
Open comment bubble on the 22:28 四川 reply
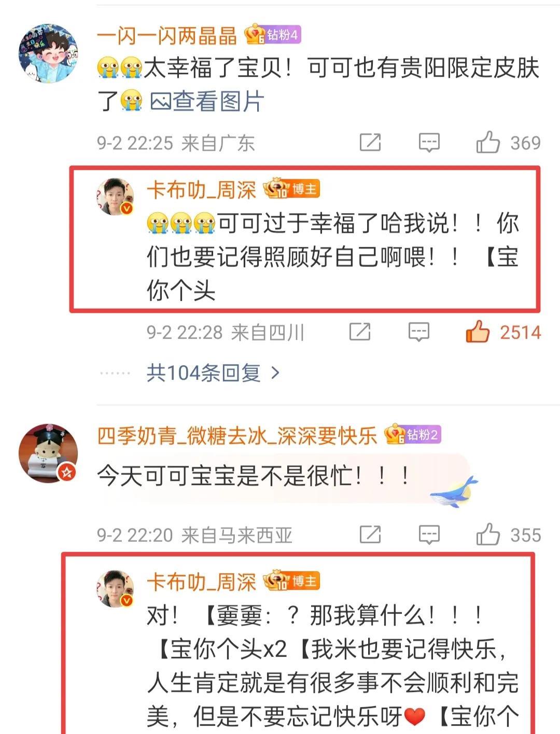(418, 332)
